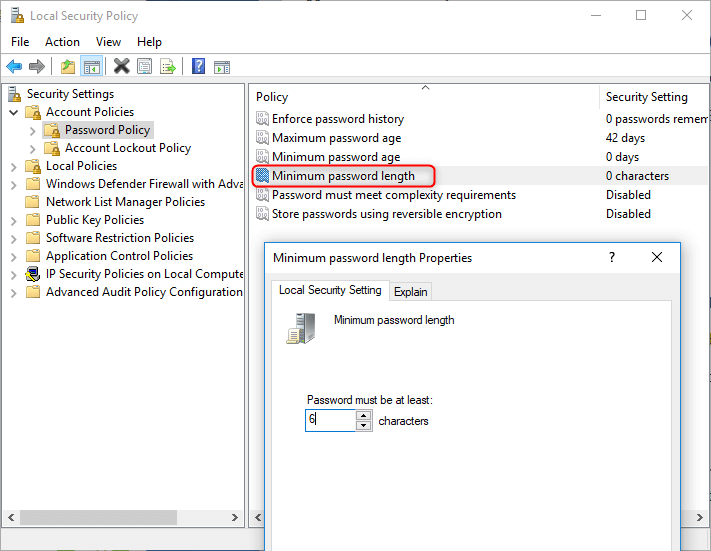This screenshot has height=551, width=711.
Task: Toggle Show/Hide Console Tree icon
Action: coord(91,67)
